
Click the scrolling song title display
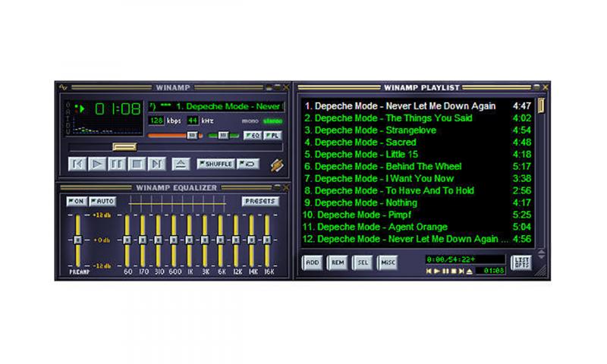point(216,106)
